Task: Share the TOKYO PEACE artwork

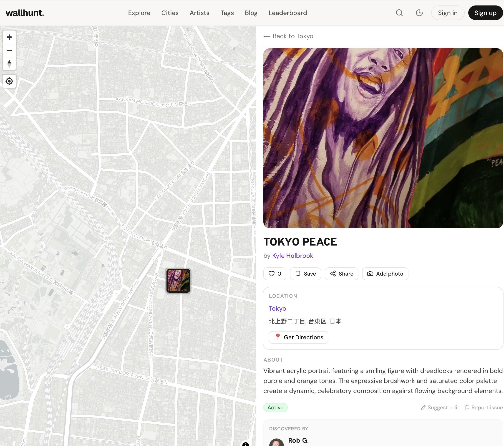Action: (x=341, y=274)
